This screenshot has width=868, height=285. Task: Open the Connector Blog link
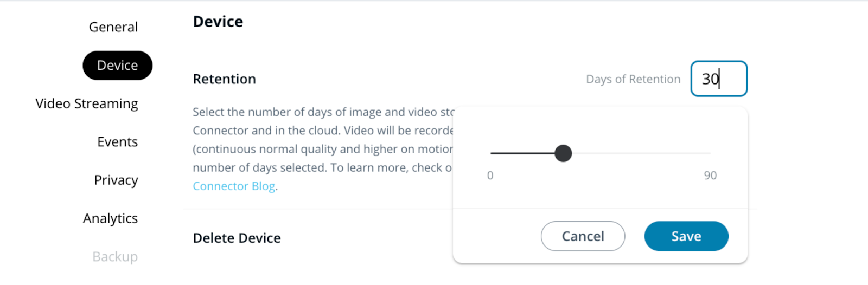pyautogui.click(x=234, y=186)
